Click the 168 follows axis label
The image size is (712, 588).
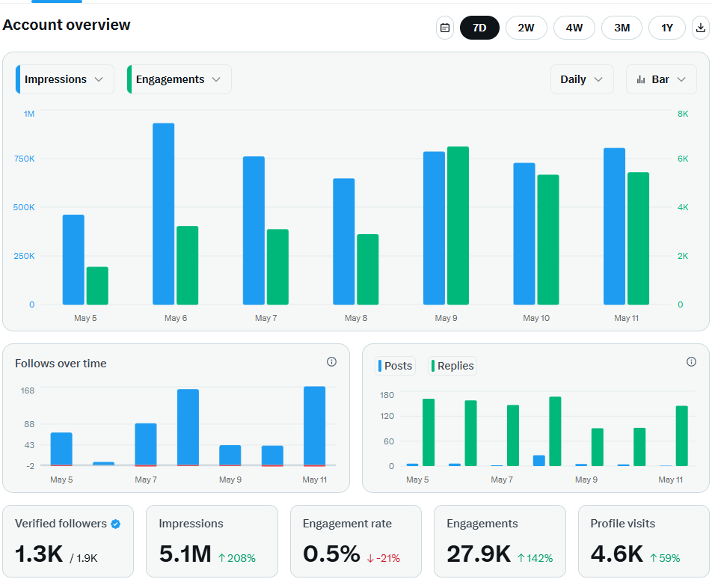point(28,391)
